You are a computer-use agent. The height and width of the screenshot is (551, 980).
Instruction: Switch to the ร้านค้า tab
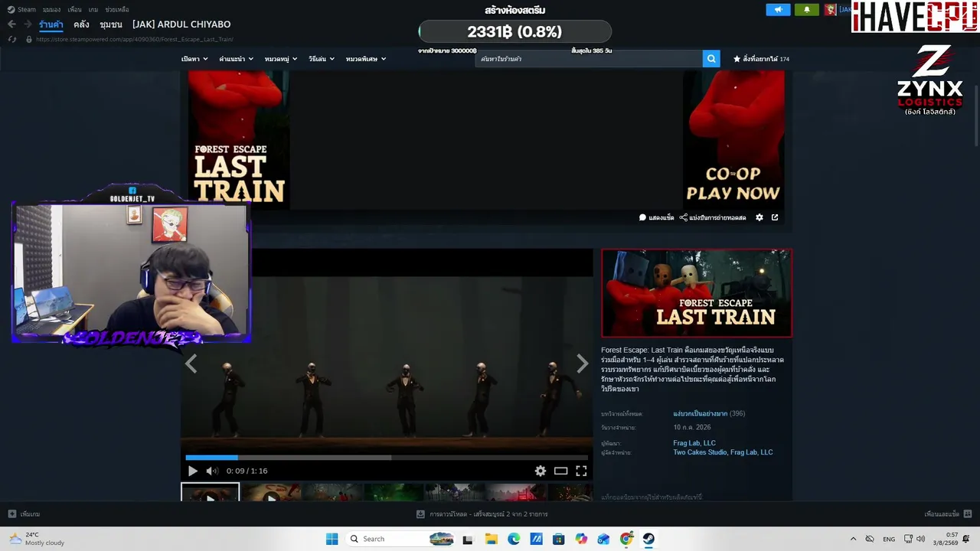coord(51,24)
